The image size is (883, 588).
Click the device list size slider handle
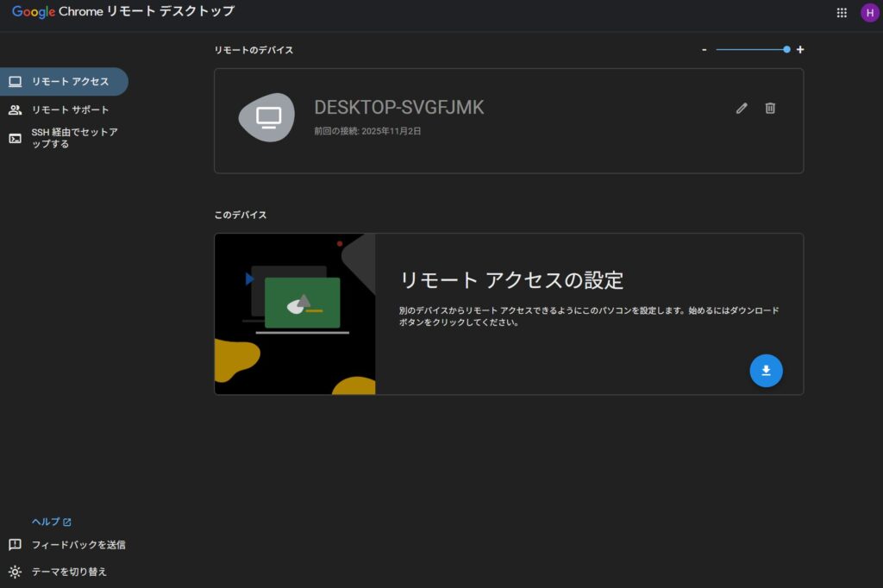coord(786,50)
